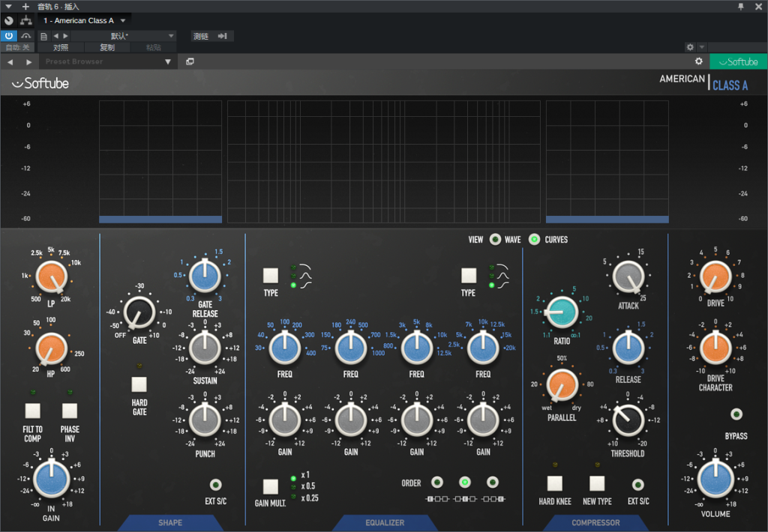Click the SUSTAIN knob

point(205,348)
